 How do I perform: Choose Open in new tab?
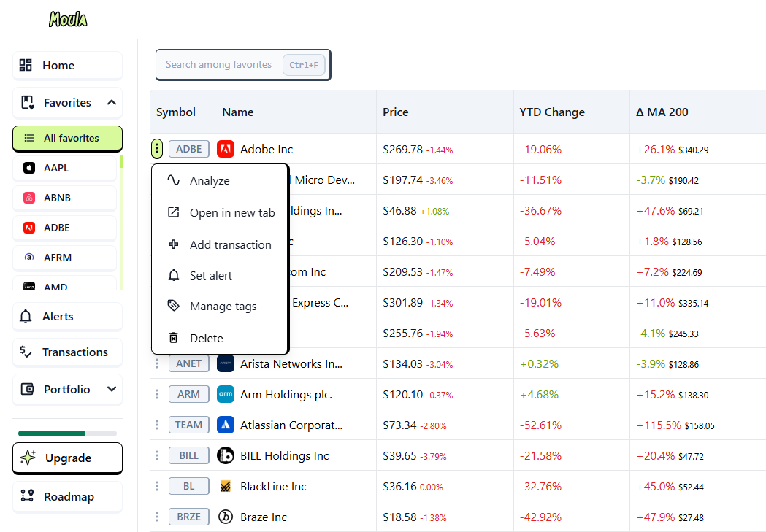pos(220,213)
